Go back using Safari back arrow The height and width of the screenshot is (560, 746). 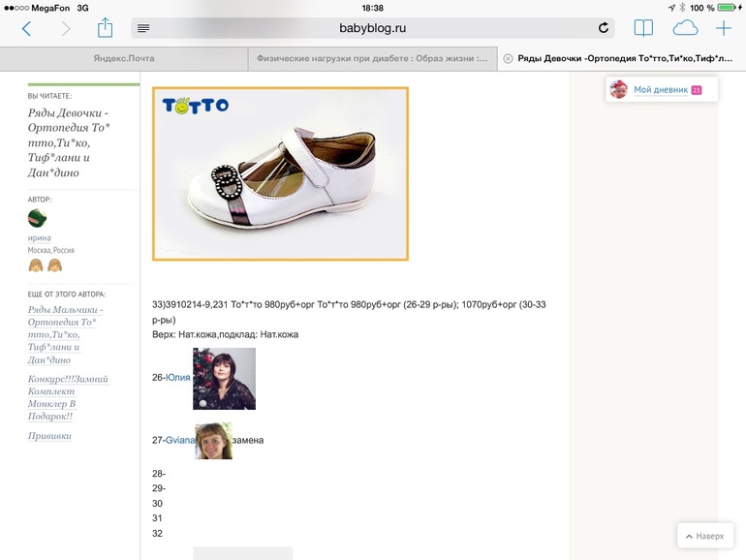tap(27, 28)
